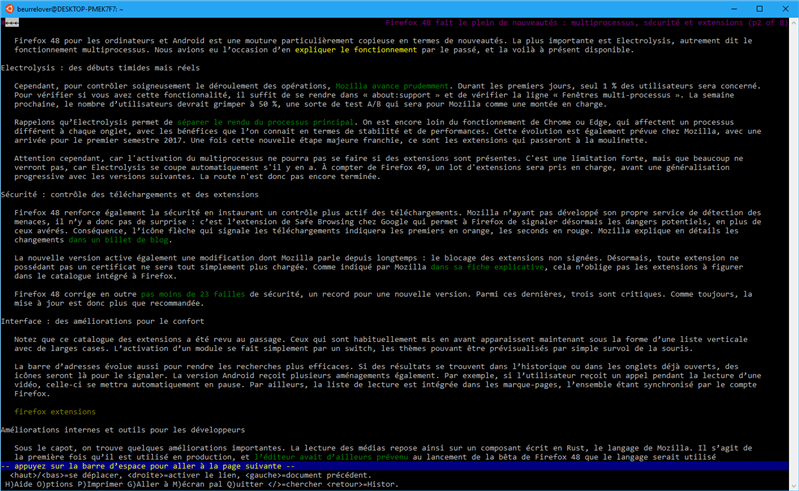Click the 'P)Imprimer' command in the help line

coord(98,484)
